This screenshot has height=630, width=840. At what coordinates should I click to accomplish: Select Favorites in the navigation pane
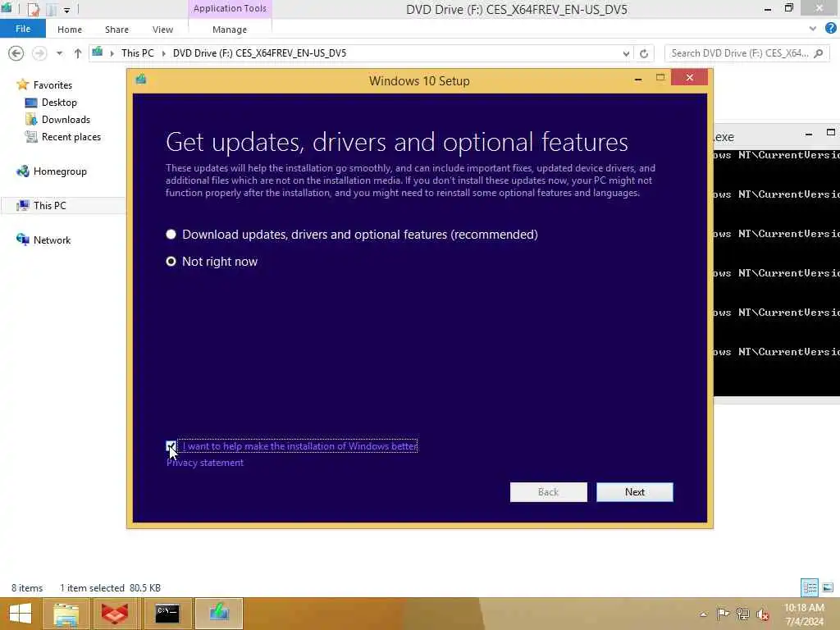point(52,85)
